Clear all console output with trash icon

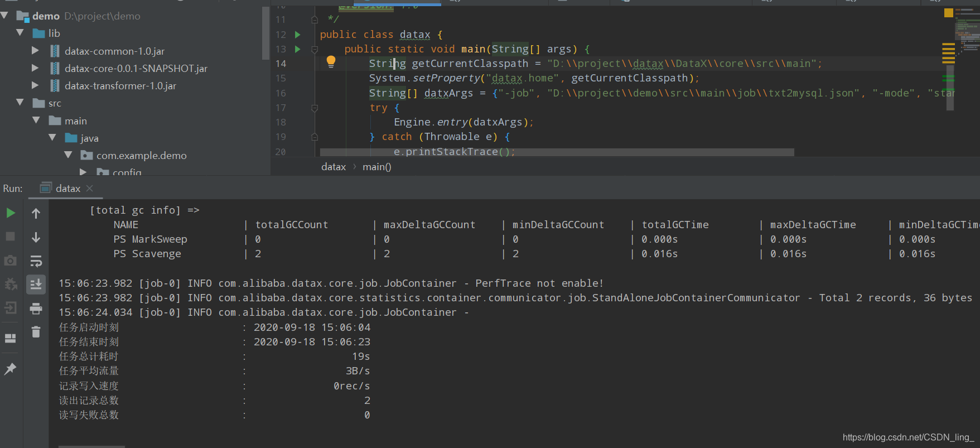point(36,332)
